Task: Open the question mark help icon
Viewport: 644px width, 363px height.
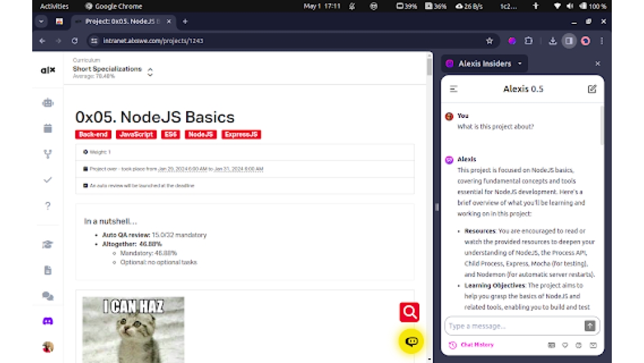Action: click(x=48, y=206)
